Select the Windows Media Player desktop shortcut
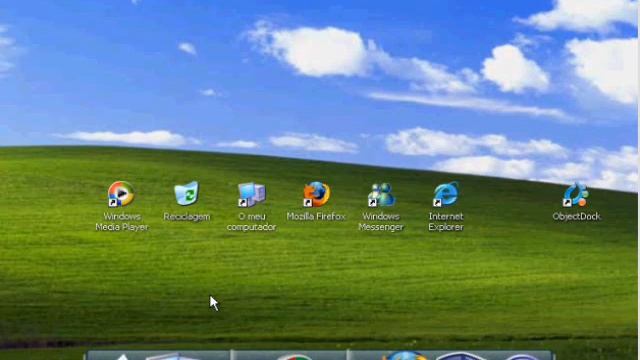 click(x=121, y=194)
